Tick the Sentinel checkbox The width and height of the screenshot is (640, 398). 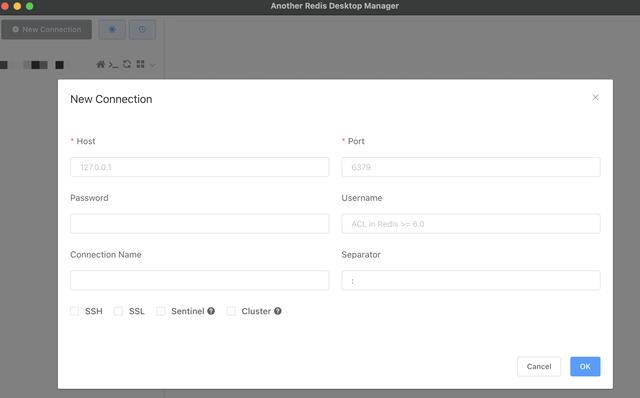click(x=161, y=311)
